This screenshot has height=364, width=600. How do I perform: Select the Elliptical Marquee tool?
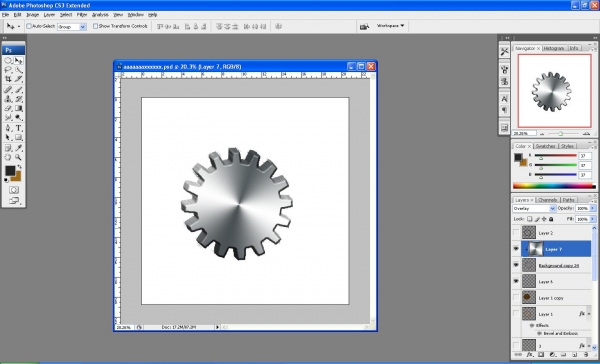pos(8,60)
